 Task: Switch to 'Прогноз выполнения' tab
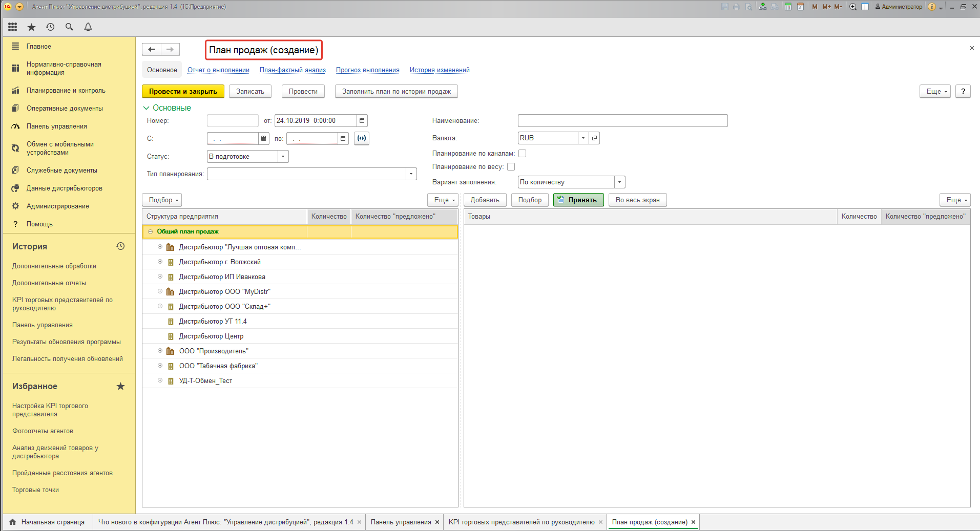point(368,70)
